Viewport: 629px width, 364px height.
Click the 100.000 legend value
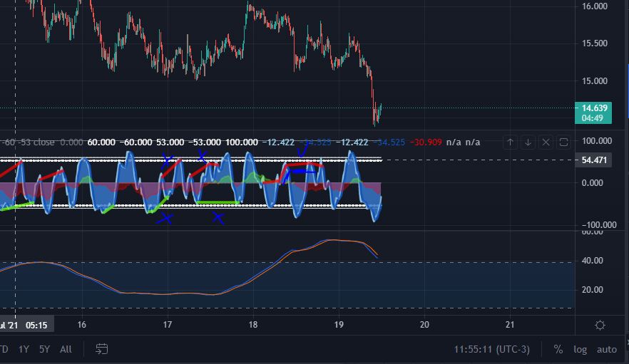click(242, 142)
